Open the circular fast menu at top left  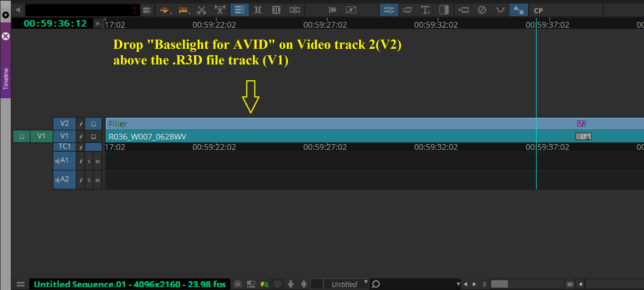click(6, 15)
